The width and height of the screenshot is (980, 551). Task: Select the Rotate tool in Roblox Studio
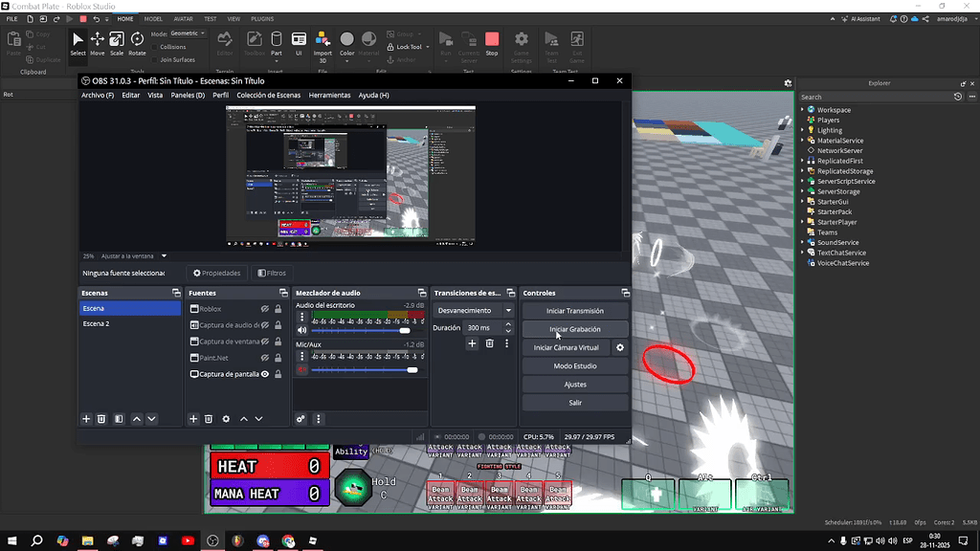(137, 42)
